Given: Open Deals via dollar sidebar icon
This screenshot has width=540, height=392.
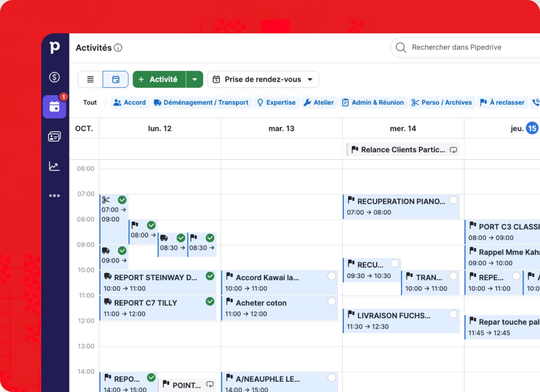Looking at the screenshot, I should tap(54, 77).
